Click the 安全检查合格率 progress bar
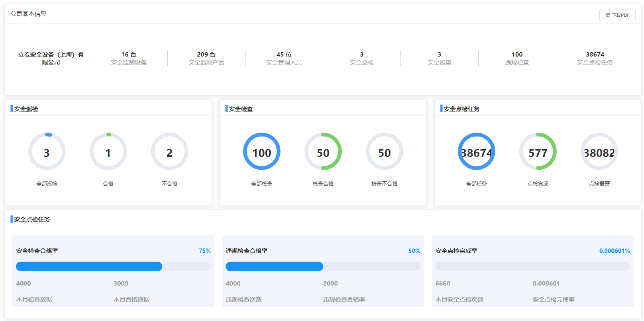Screen dimensions: 644x321 (x=113, y=266)
